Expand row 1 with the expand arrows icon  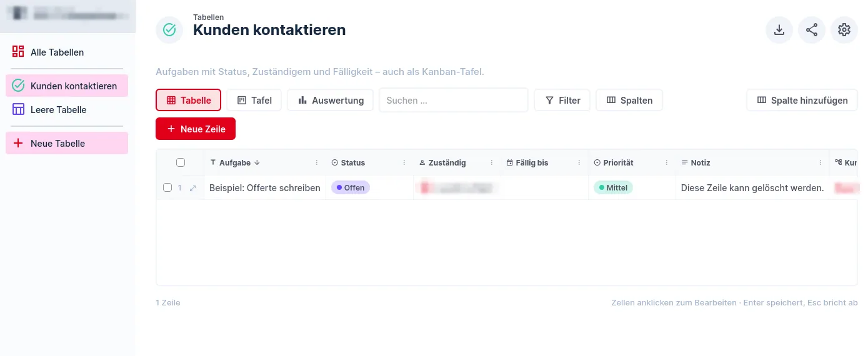tap(192, 188)
